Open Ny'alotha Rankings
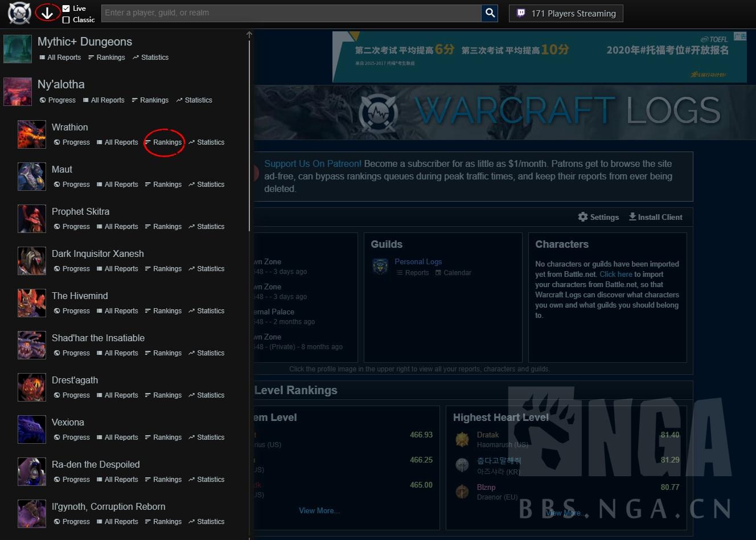Image resolution: width=756 pixels, height=540 pixels. coord(150,100)
